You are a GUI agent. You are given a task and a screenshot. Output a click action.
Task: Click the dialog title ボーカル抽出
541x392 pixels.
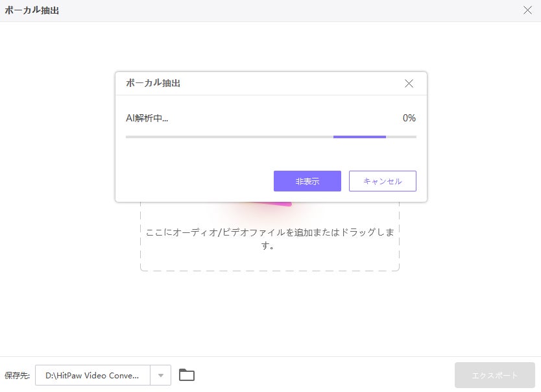coord(153,83)
